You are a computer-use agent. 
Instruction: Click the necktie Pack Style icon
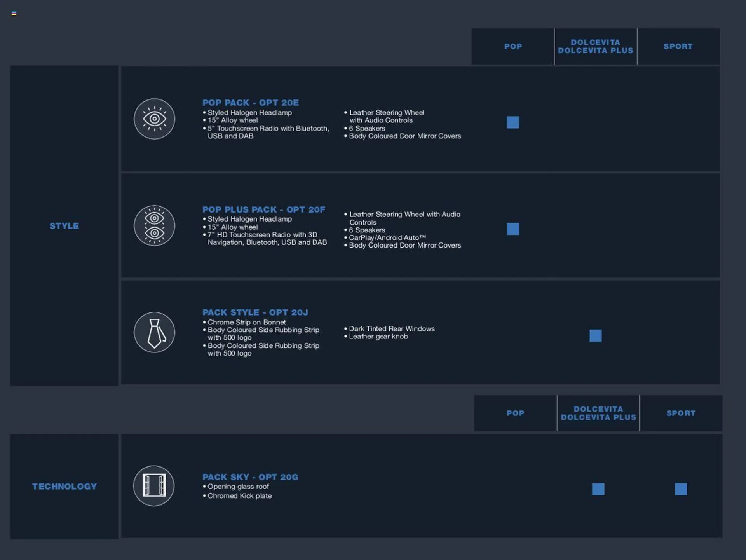click(x=154, y=332)
